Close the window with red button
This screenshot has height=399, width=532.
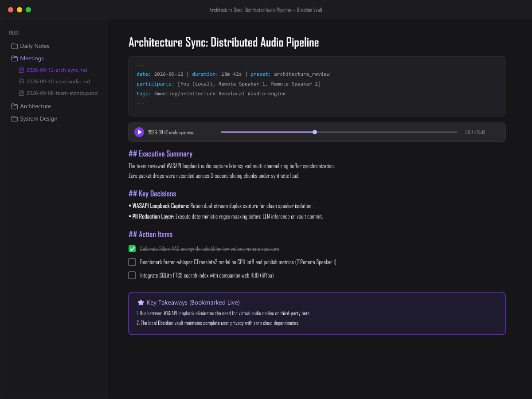pyautogui.click(x=11, y=10)
